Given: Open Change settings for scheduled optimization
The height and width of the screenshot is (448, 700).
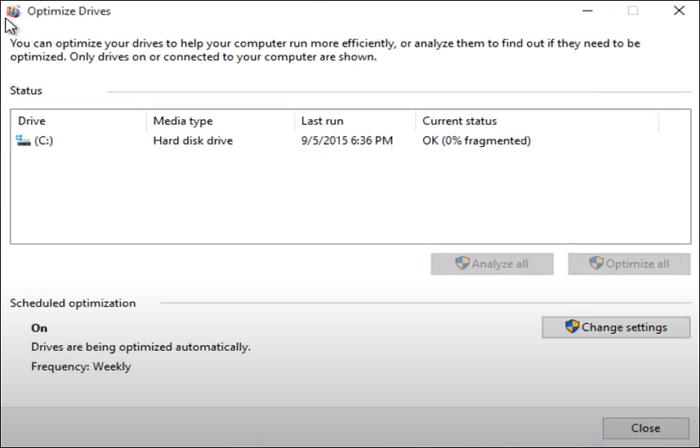Looking at the screenshot, I should (x=616, y=327).
